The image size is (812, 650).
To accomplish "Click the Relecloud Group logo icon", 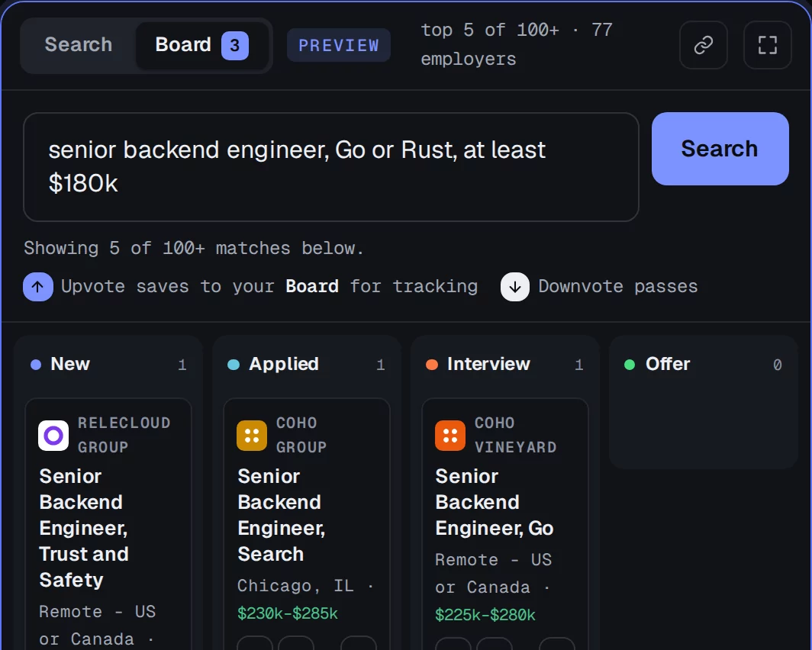I will (53, 435).
